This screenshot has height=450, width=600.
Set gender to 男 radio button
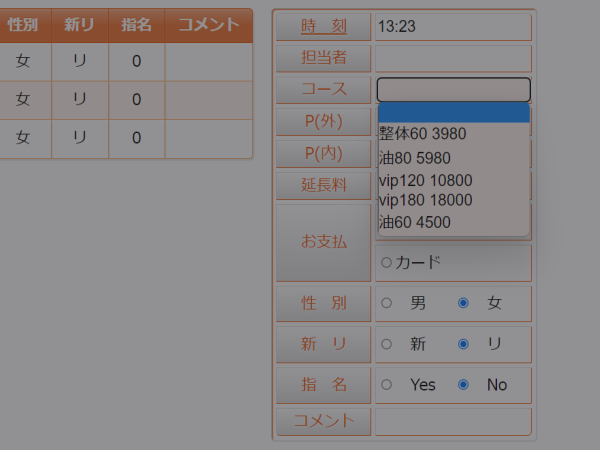(386, 303)
